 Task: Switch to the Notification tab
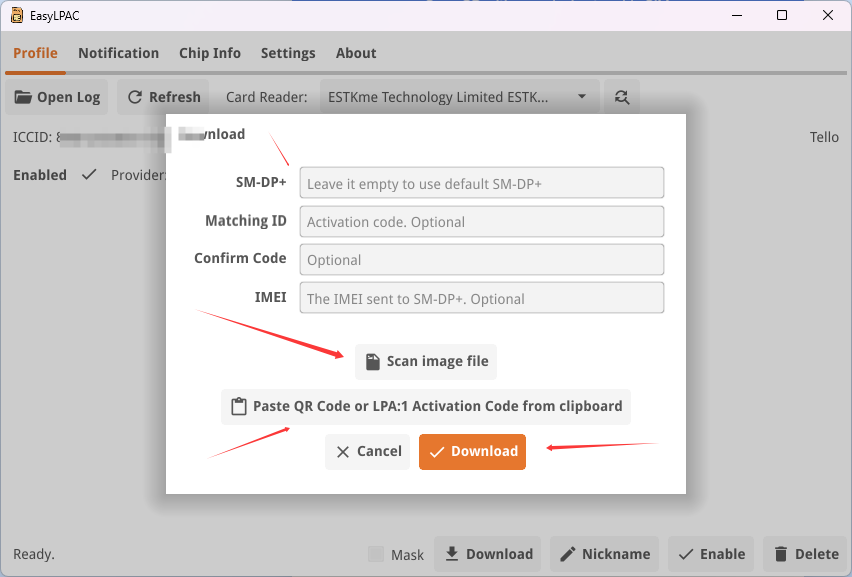[118, 53]
